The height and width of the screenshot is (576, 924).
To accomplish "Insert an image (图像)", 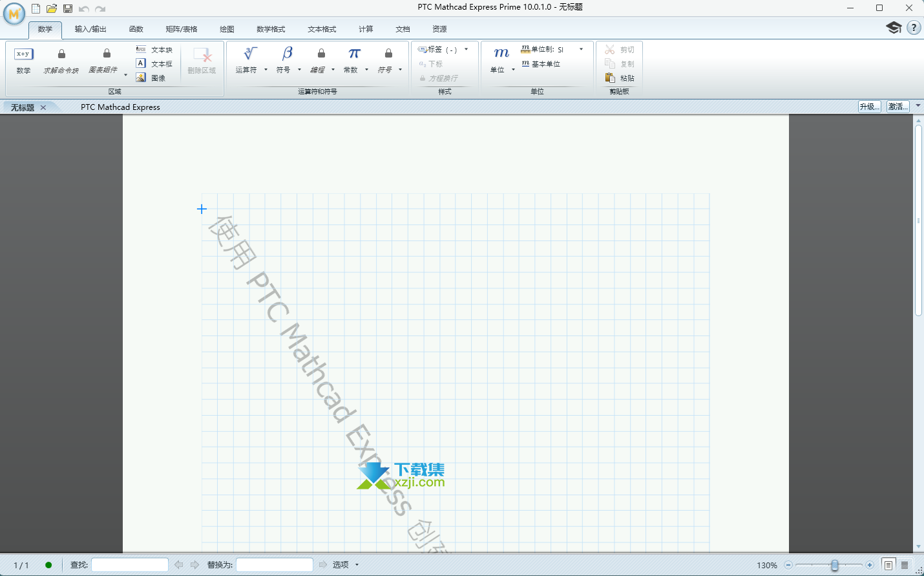I will tap(151, 78).
